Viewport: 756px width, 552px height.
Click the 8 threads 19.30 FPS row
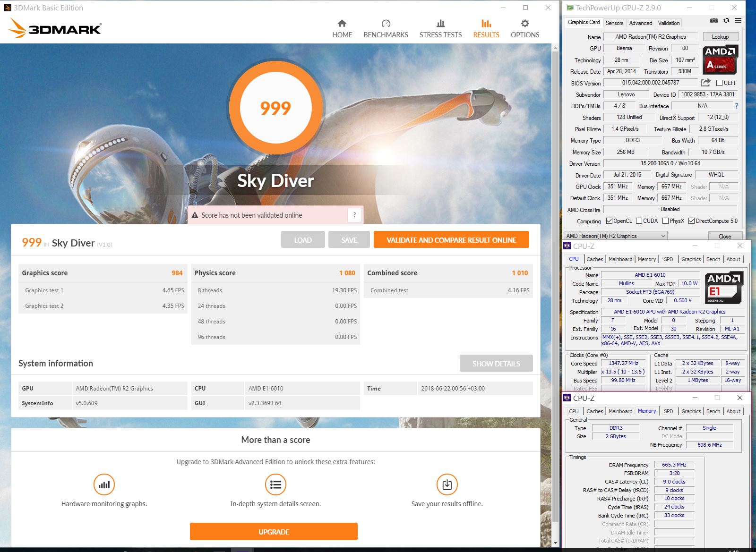point(275,290)
